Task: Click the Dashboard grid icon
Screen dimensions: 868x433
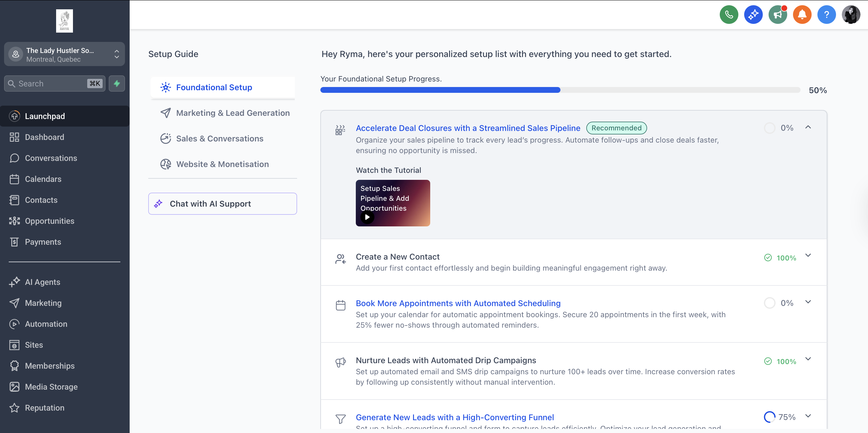Action: pos(15,137)
